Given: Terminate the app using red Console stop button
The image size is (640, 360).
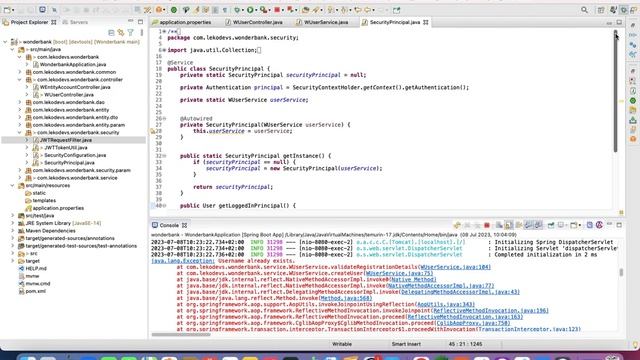Looking at the screenshot, I should point(487,225).
